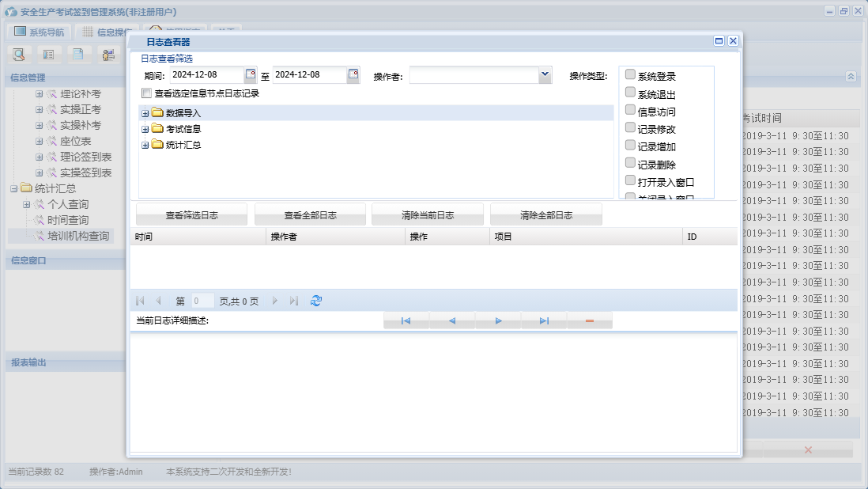Go to previous log page
Viewport: 868px width, 489px height.
pos(158,301)
